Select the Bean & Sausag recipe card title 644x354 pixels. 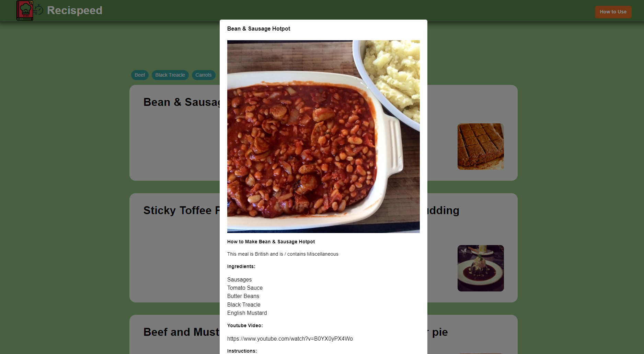click(x=182, y=102)
